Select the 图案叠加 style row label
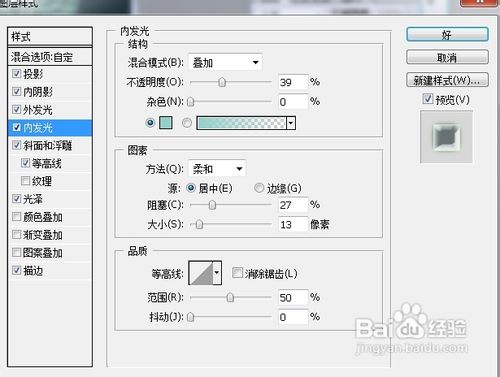This screenshot has width=500, height=377. point(43,253)
